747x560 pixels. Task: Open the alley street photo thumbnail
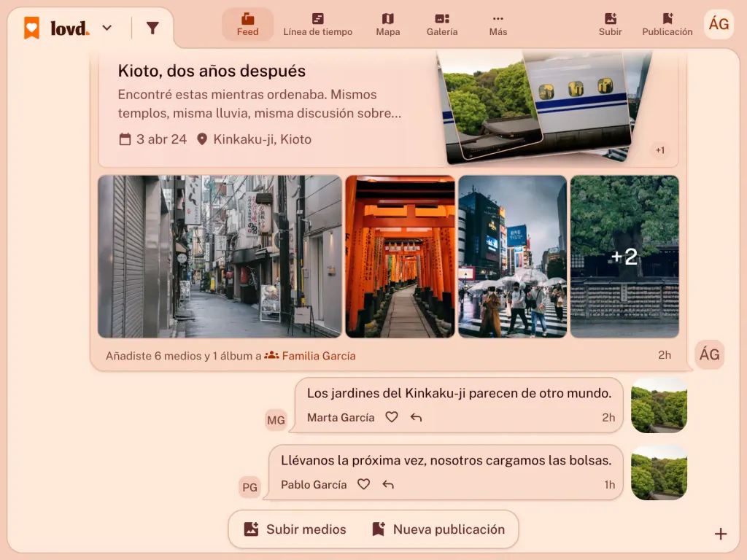(220, 257)
